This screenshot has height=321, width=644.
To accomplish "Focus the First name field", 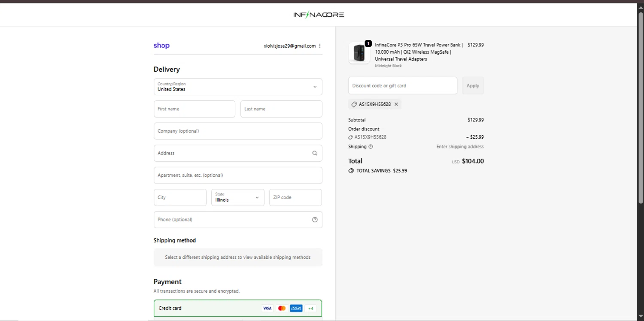I will 194,109.
